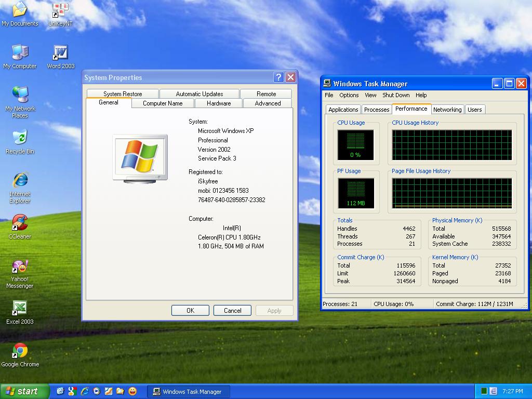This screenshot has height=399, width=532.
Task: Open the Help menu in Task Manager
Action: pyautogui.click(x=421, y=95)
